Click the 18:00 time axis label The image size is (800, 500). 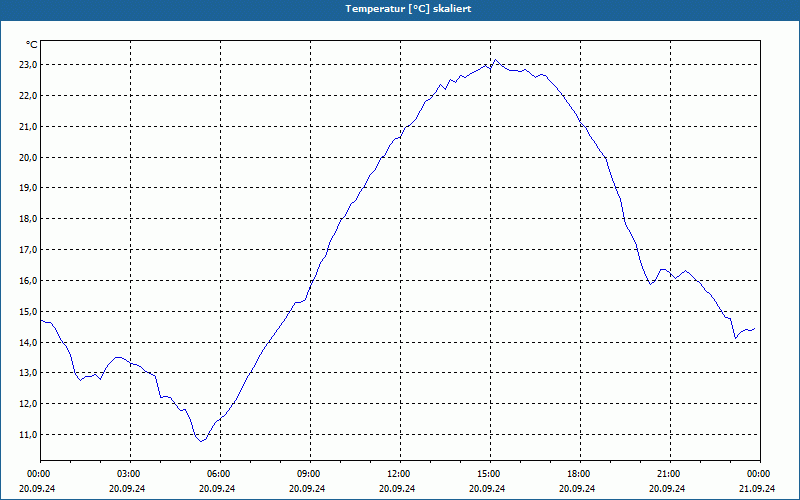(x=578, y=474)
